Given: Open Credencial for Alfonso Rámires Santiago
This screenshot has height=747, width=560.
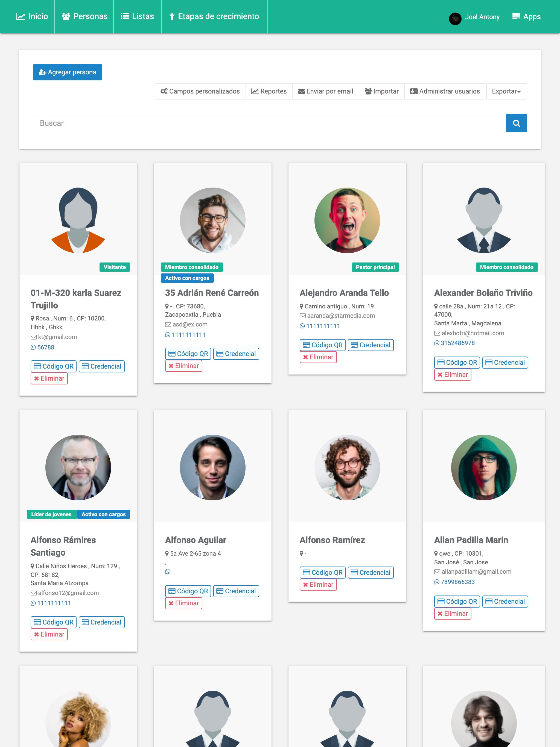Looking at the screenshot, I should pyautogui.click(x=102, y=622).
